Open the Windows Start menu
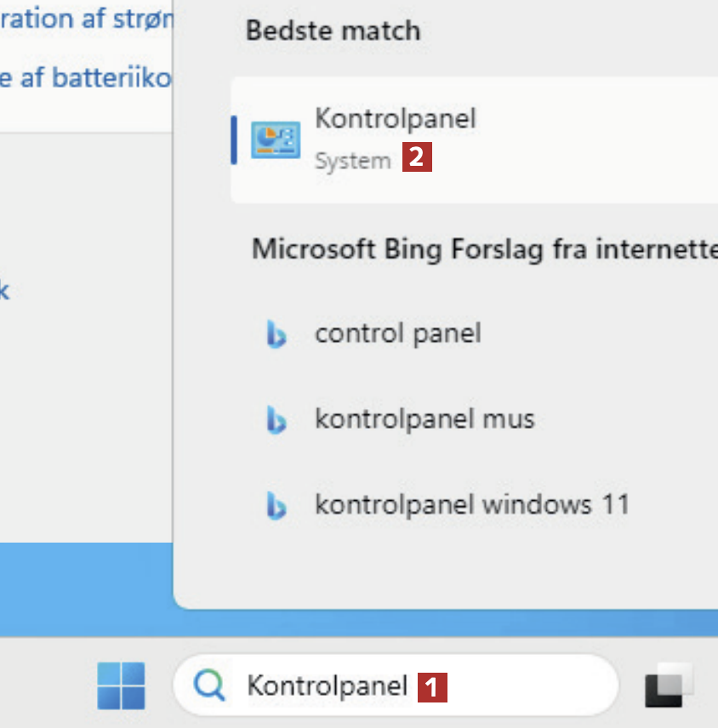Viewport: 718px width, 728px height. (121, 685)
